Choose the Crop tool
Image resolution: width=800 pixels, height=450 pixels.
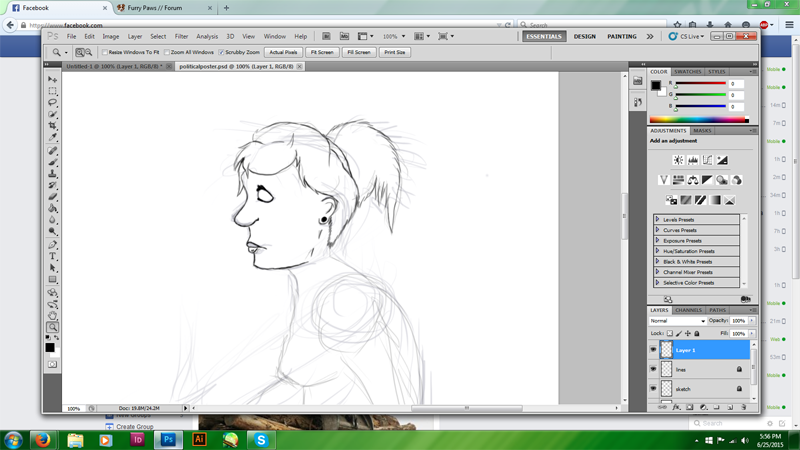53,127
